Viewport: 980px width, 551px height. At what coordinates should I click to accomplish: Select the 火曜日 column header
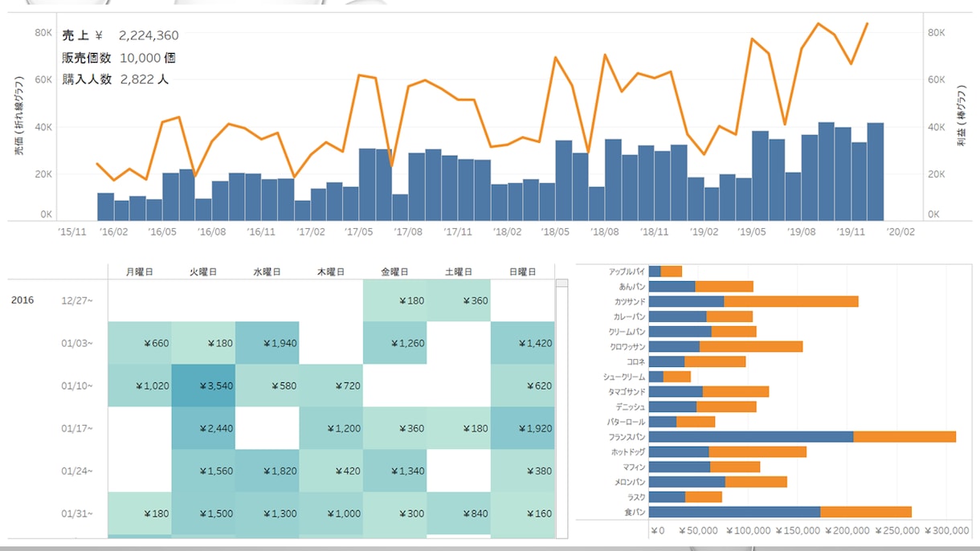click(203, 272)
